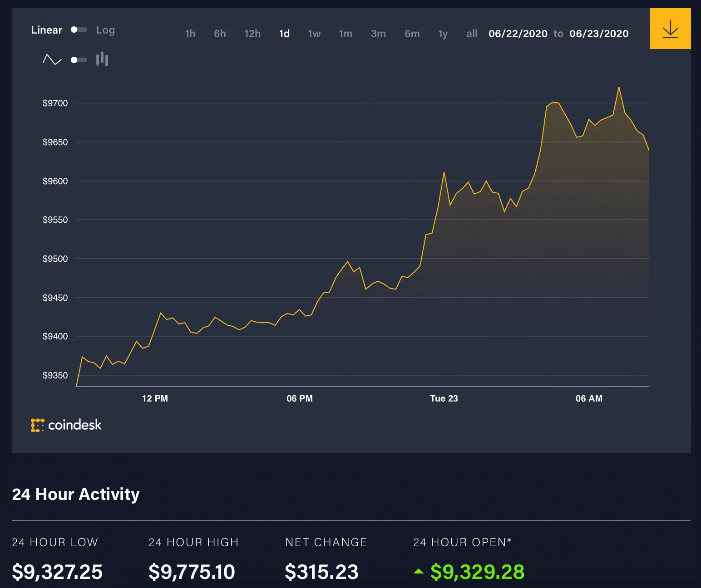Click the 24 Hour Activity heading

[x=76, y=494]
